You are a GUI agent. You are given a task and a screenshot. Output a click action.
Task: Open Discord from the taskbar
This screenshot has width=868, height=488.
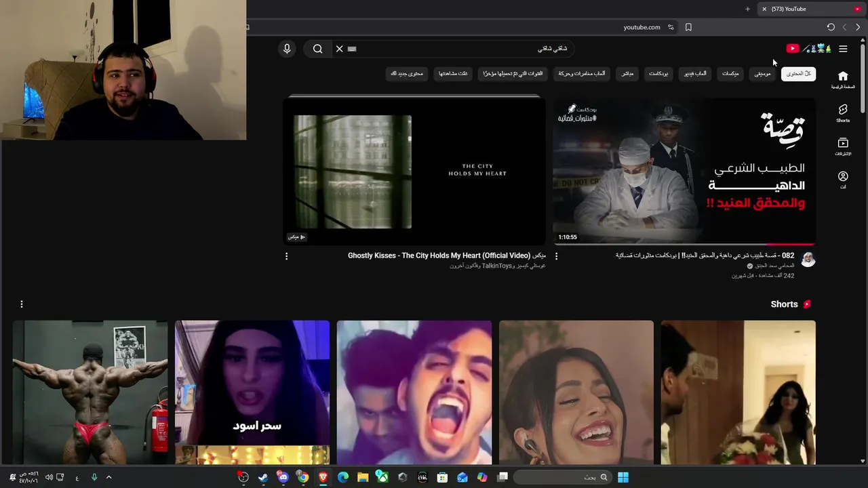pyautogui.click(x=283, y=477)
